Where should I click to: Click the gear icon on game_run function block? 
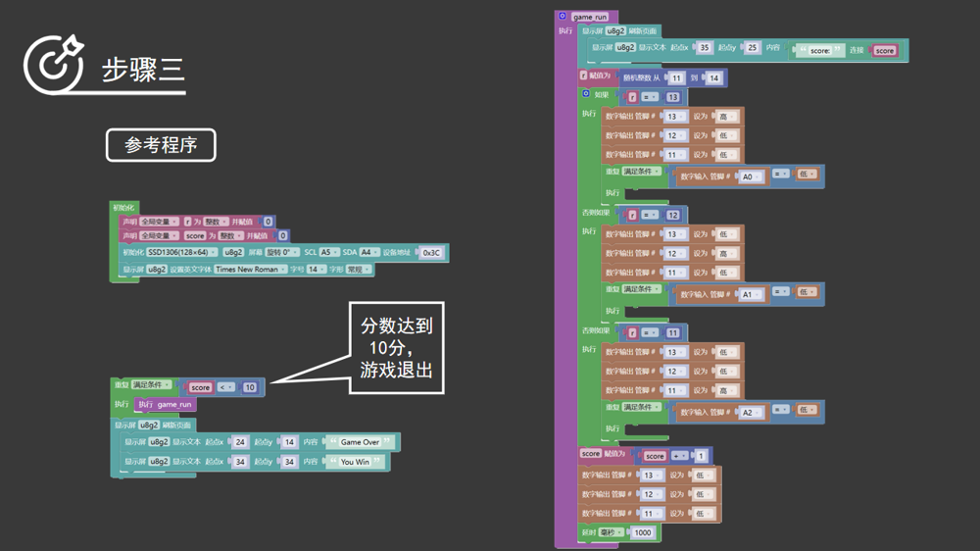click(x=563, y=17)
